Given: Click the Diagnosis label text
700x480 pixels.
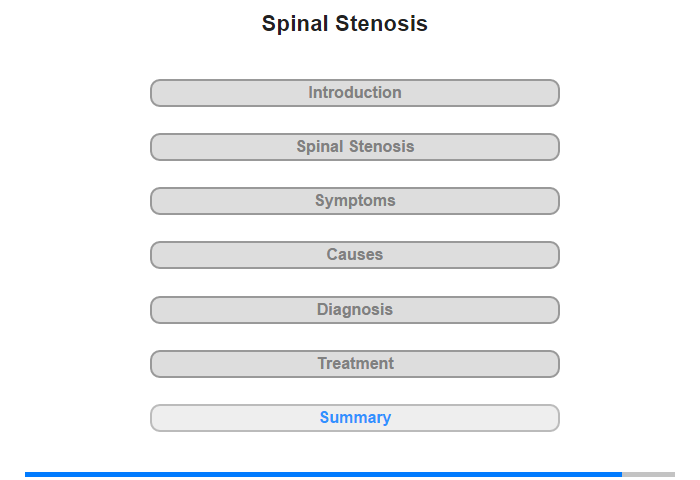Looking at the screenshot, I should coord(355,309).
